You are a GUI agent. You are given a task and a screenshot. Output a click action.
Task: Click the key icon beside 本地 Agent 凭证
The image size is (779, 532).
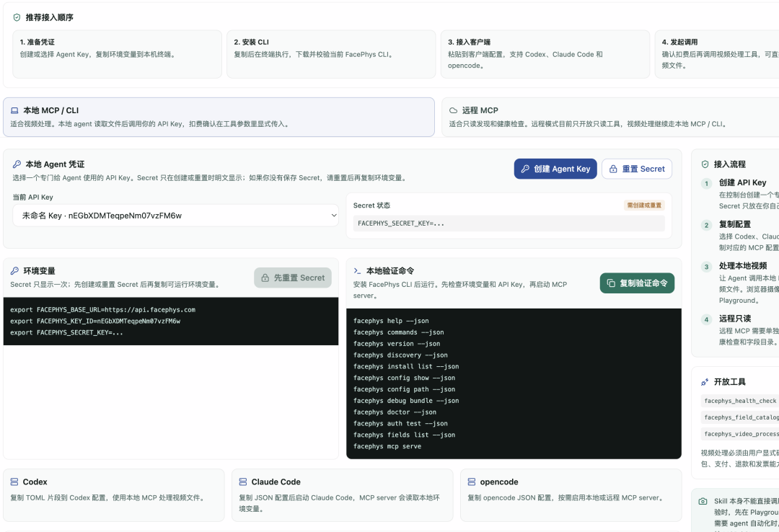(x=17, y=164)
